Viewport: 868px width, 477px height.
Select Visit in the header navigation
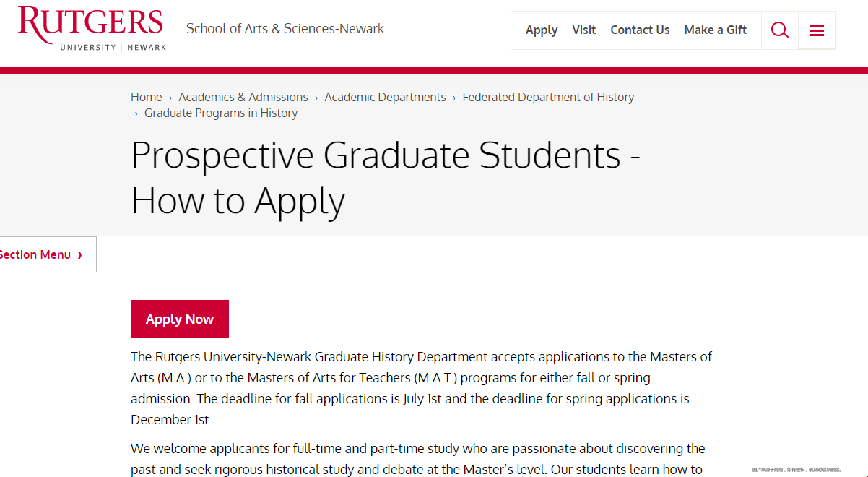[x=584, y=30]
